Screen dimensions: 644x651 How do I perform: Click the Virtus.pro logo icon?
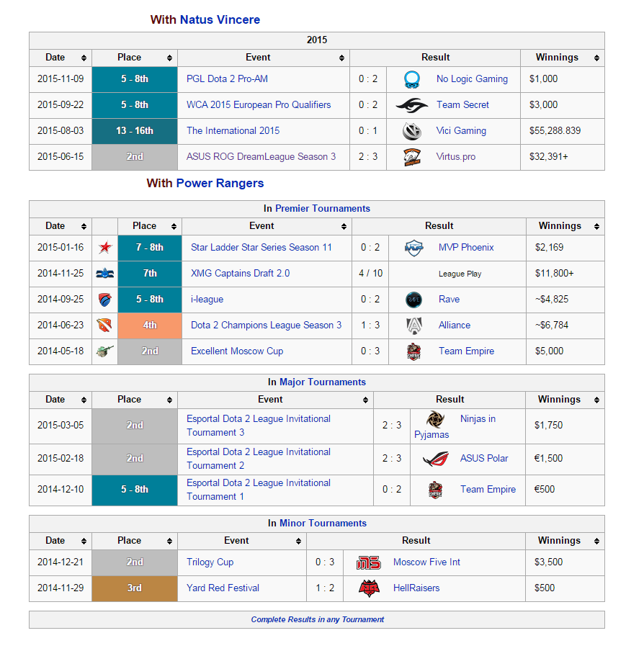coord(412,157)
